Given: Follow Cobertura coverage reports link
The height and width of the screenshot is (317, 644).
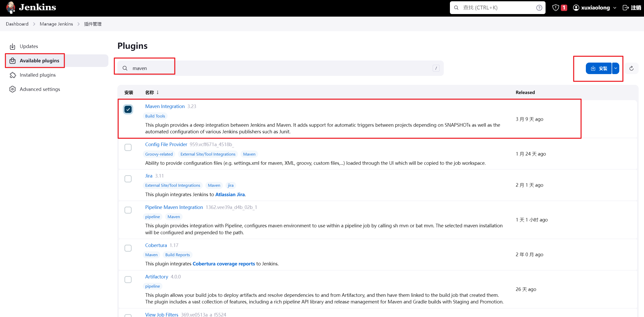Looking at the screenshot, I should tap(224, 264).
